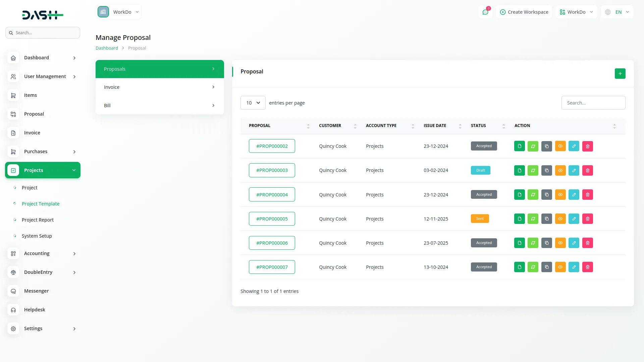Toggle sorting on the STATUS column
The height and width of the screenshot is (362, 644).
pyautogui.click(x=504, y=126)
